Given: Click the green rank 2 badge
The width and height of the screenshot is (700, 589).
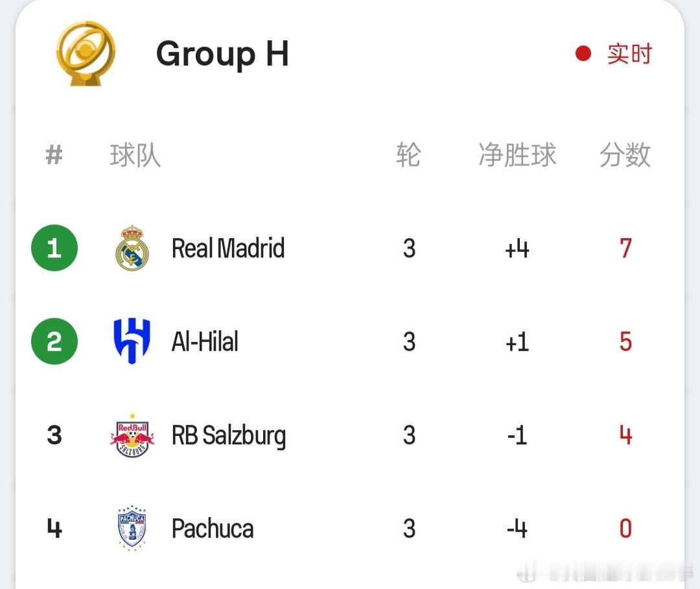Looking at the screenshot, I should tap(54, 341).
